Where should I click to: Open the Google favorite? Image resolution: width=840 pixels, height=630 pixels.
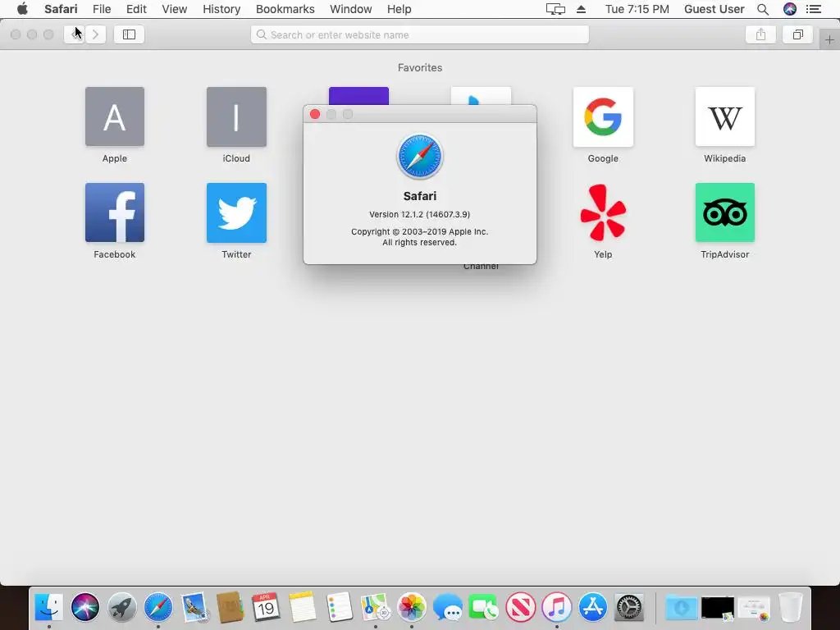[603, 116]
